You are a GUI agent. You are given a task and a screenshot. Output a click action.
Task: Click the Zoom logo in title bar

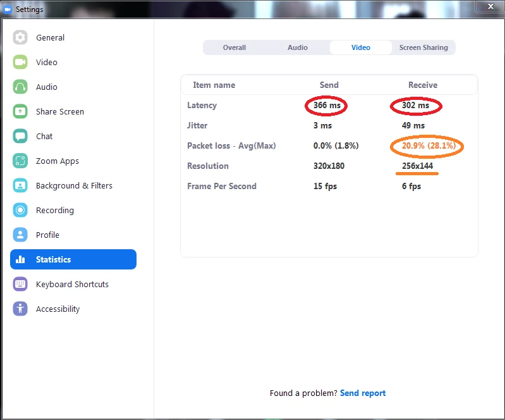(8, 9)
